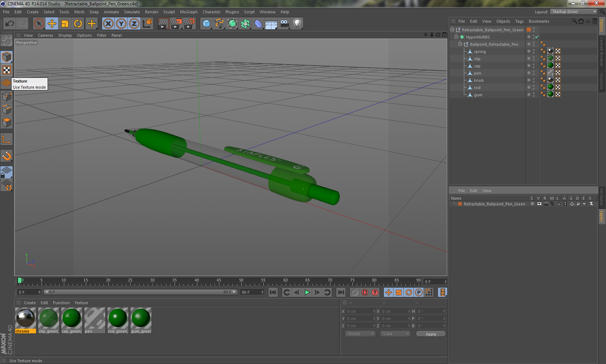Screen dimensions: 606x364
Task: Render the current view
Action: [x=163, y=24]
